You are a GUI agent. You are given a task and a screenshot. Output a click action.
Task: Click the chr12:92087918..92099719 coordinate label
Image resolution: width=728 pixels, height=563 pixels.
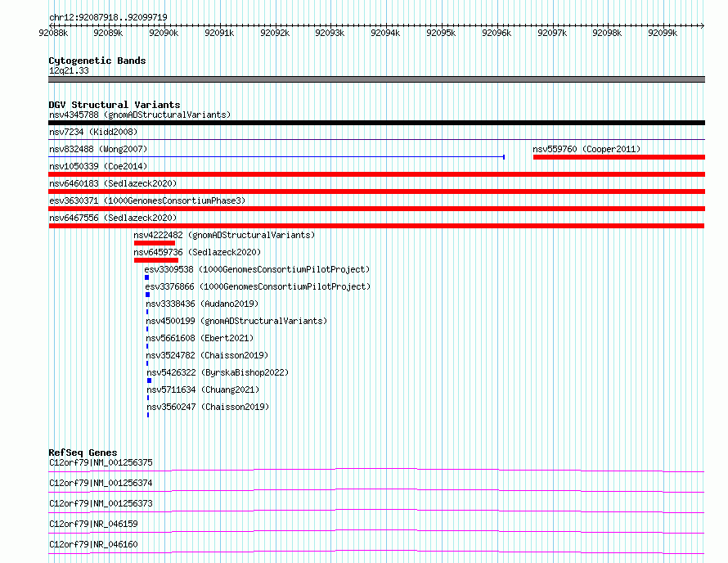point(108,17)
